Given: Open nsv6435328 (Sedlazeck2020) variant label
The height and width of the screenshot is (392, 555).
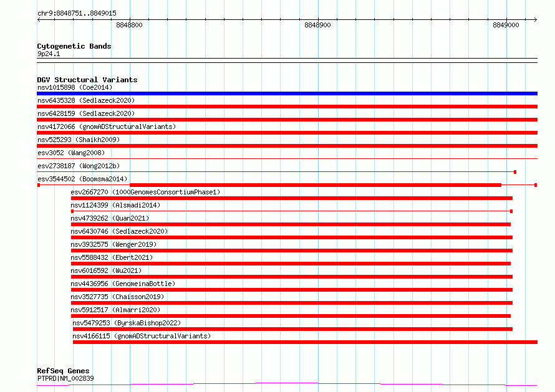Looking at the screenshot, I should click(86, 100).
